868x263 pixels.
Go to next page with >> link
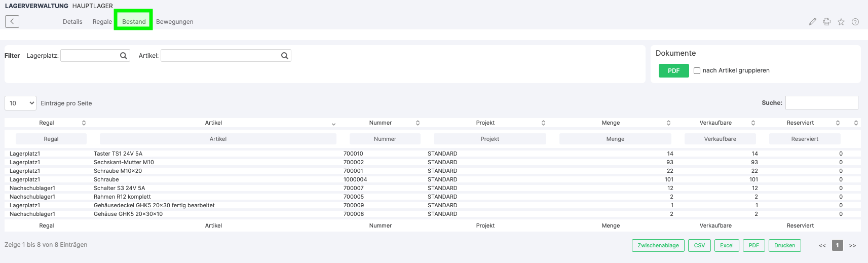852,245
